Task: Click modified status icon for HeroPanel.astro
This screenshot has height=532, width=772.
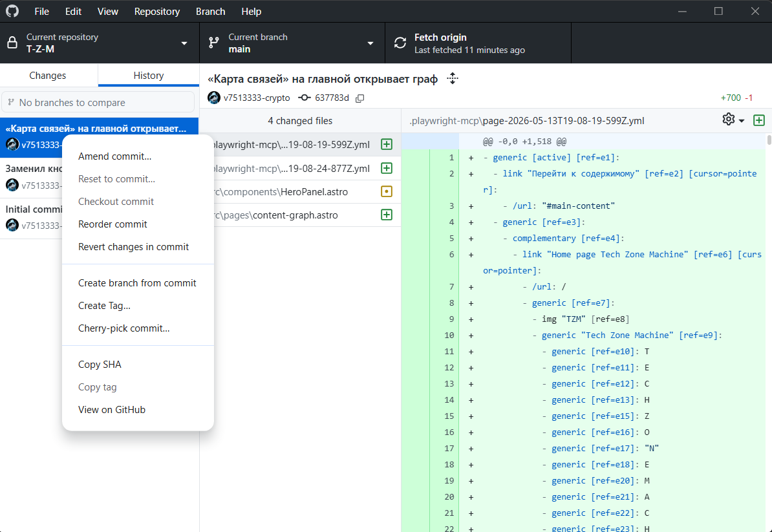Action: (387, 191)
